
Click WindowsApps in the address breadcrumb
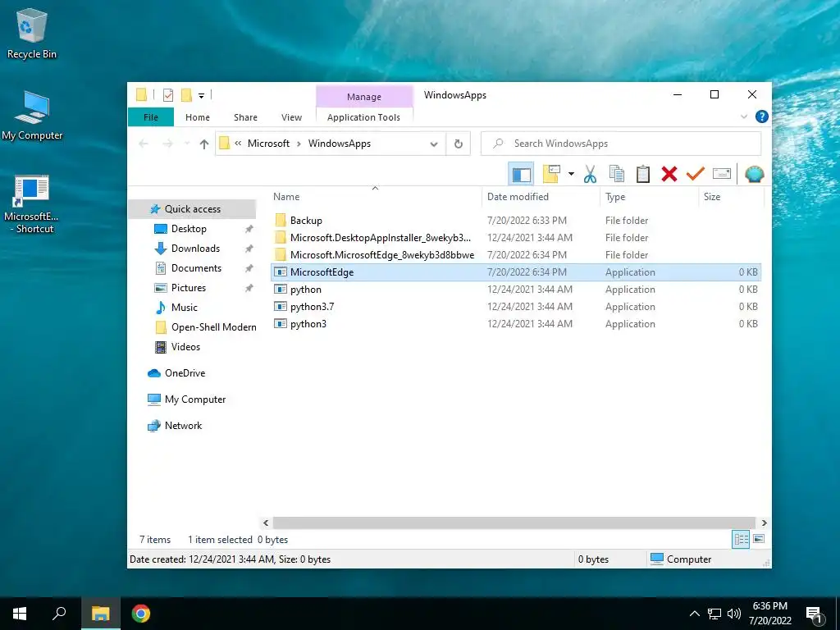[339, 144]
